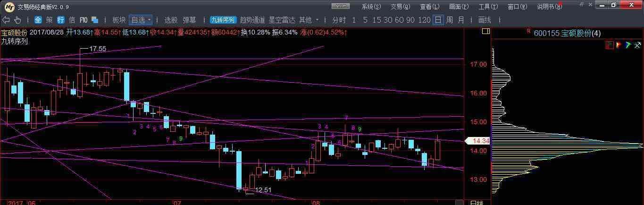
Task: Open the 交易(Q) menu
Action: coord(400,7)
